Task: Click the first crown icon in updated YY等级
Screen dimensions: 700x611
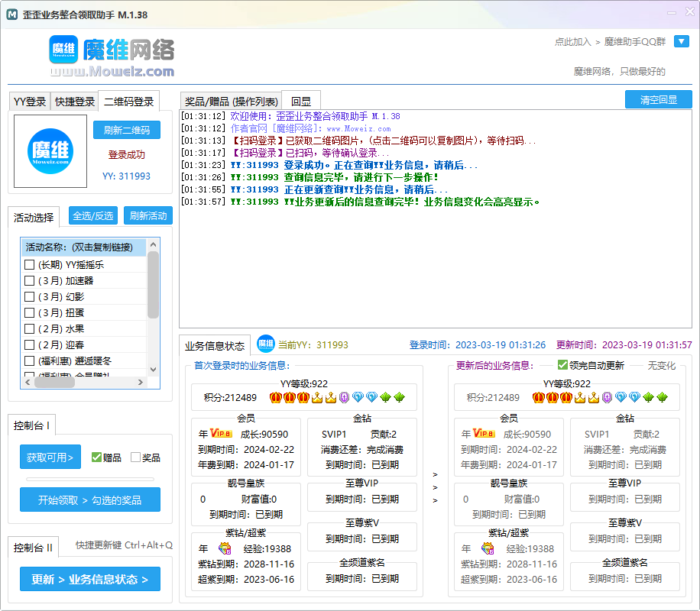Action: pyautogui.click(x=539, y=397)
